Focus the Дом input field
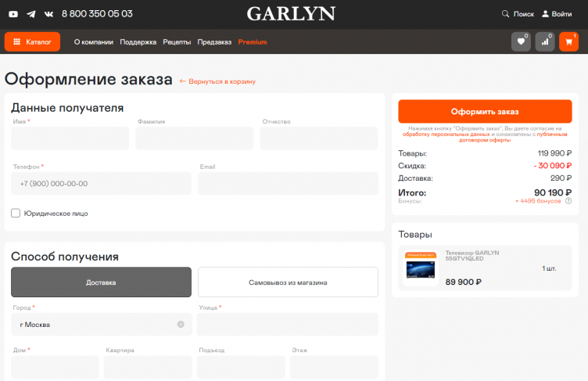The width and height of the screenshot is (588, 381). click(x=55, y=367)
